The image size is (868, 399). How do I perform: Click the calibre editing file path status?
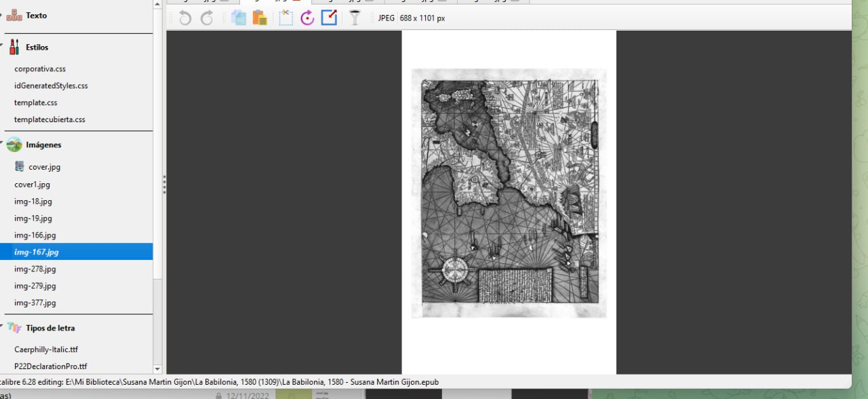pyautogui.click(x=220, y=382)
